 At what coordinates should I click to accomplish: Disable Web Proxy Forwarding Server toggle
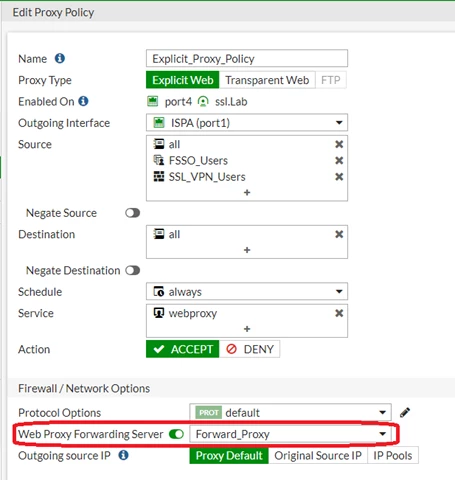pyautogui.click(x=176, y=434)
